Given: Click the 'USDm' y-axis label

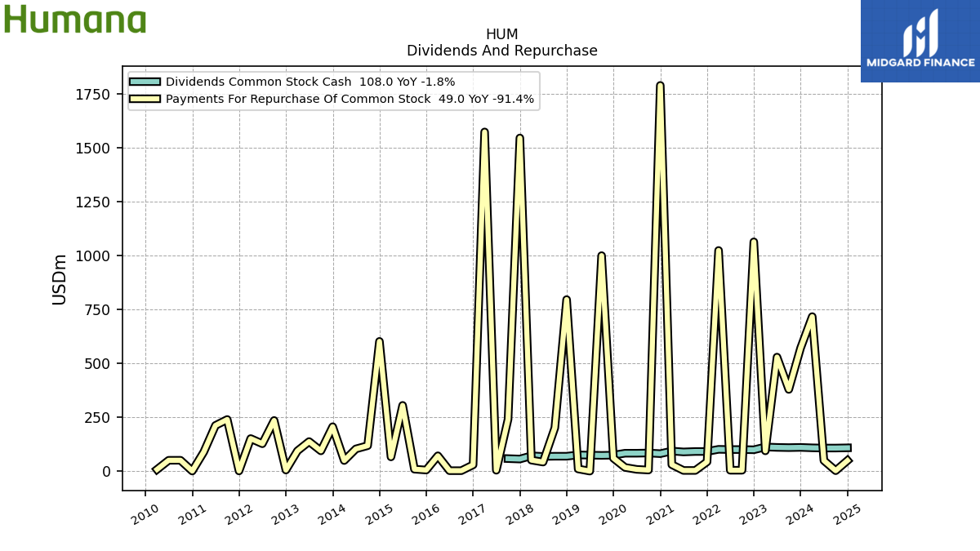Looking at the screenshot, I should coord(60,279).
